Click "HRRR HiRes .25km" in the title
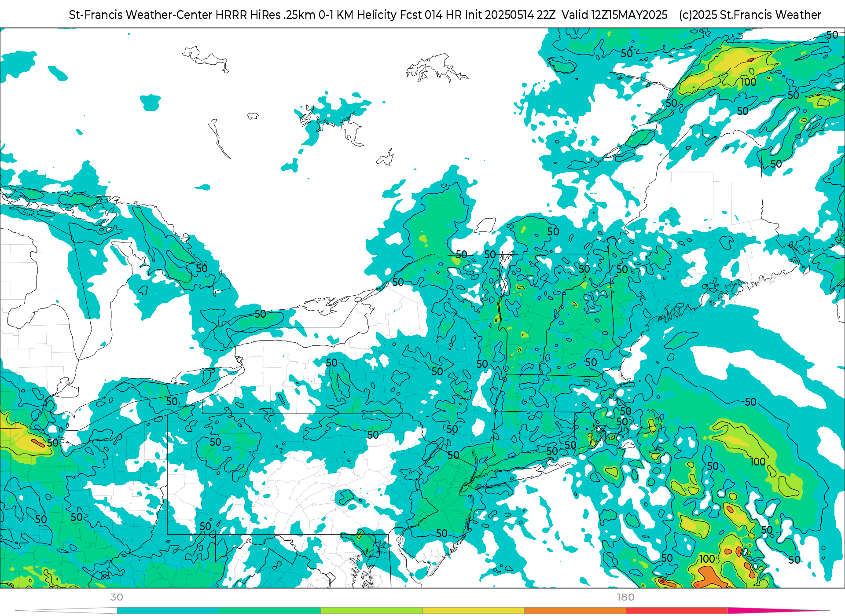The height and width of the screenshot is (616, 845). (265, 15)
